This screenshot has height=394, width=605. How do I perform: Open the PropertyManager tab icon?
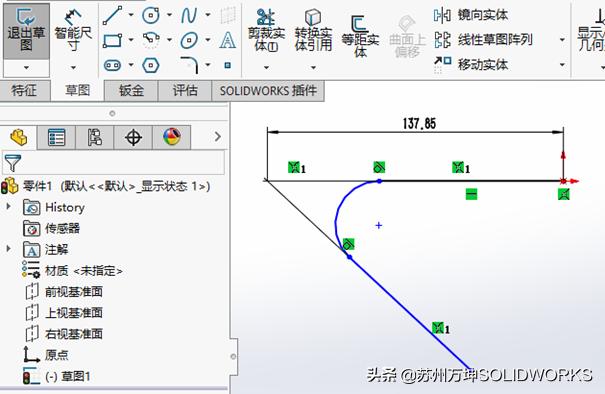point(56,137)
